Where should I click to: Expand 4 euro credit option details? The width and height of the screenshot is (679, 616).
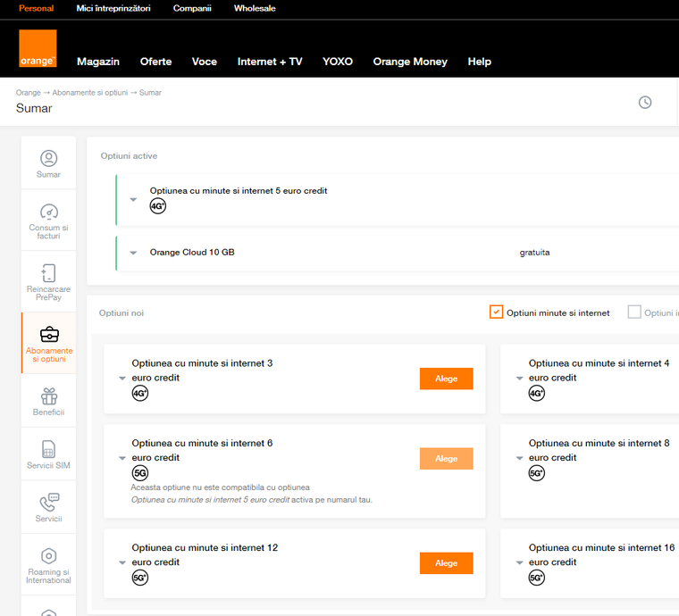tap(520, 378)
